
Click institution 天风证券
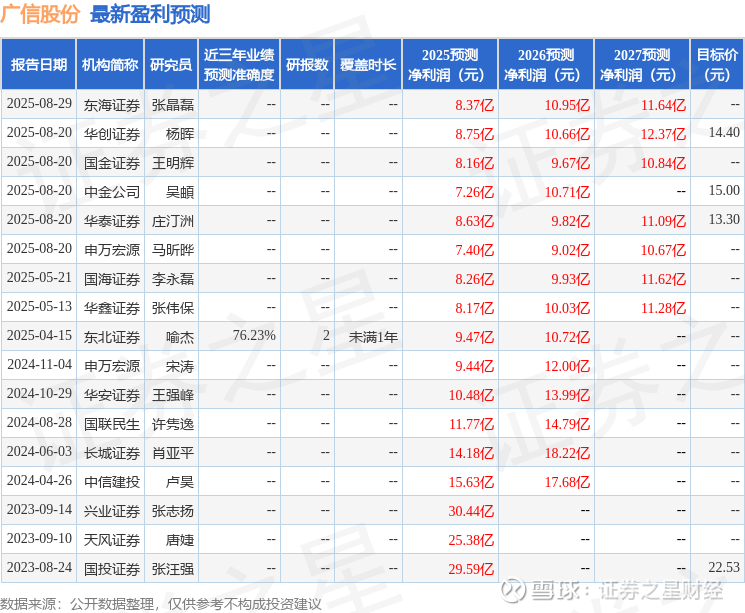(x=112, y=540)
